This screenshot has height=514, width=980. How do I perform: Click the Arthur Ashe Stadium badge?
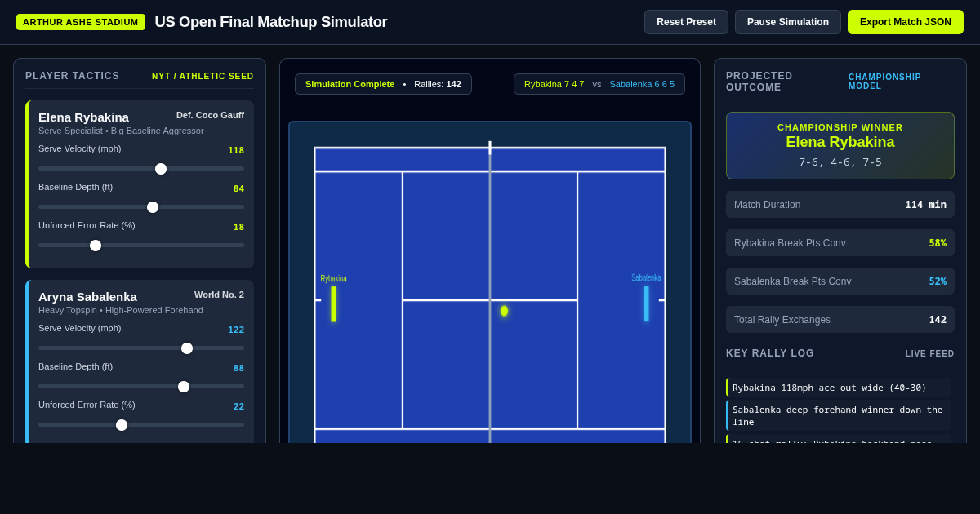coord(81,22)
